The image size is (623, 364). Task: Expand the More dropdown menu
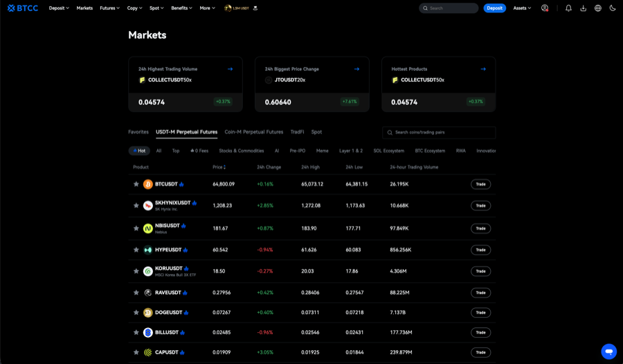tap(208, 8)
